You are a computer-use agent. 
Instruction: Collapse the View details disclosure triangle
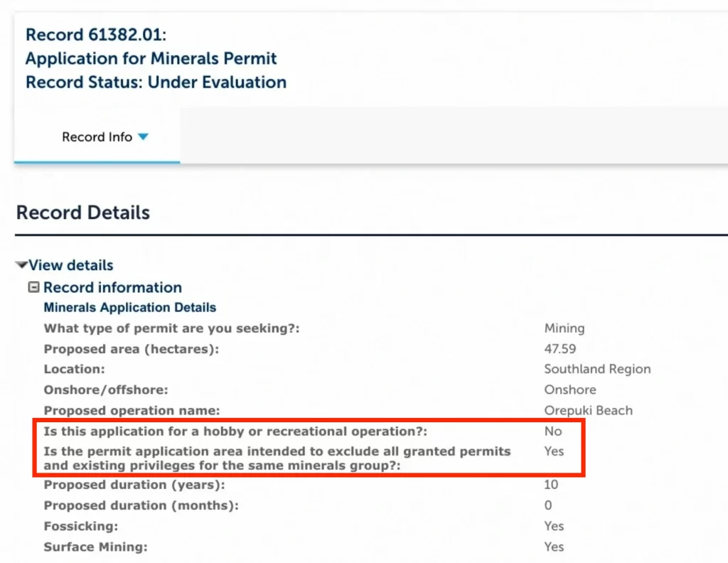pyautogui.click(x=21, y=265)
